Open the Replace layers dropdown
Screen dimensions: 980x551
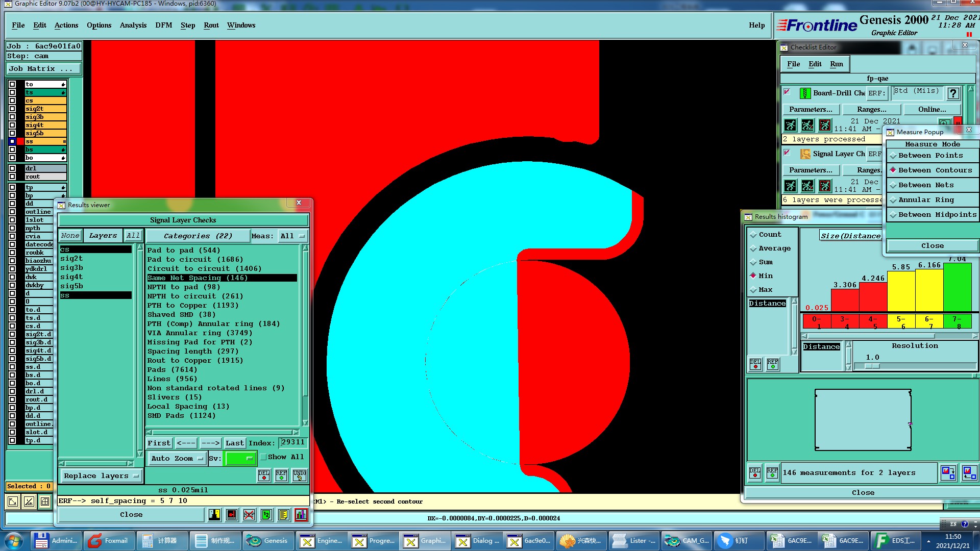[x=101, y=475]
